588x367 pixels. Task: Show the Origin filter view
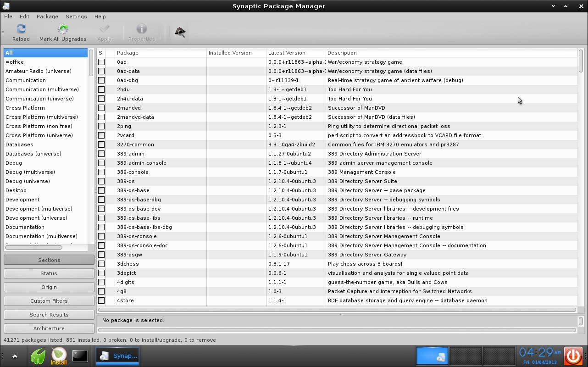click(49, 287)
